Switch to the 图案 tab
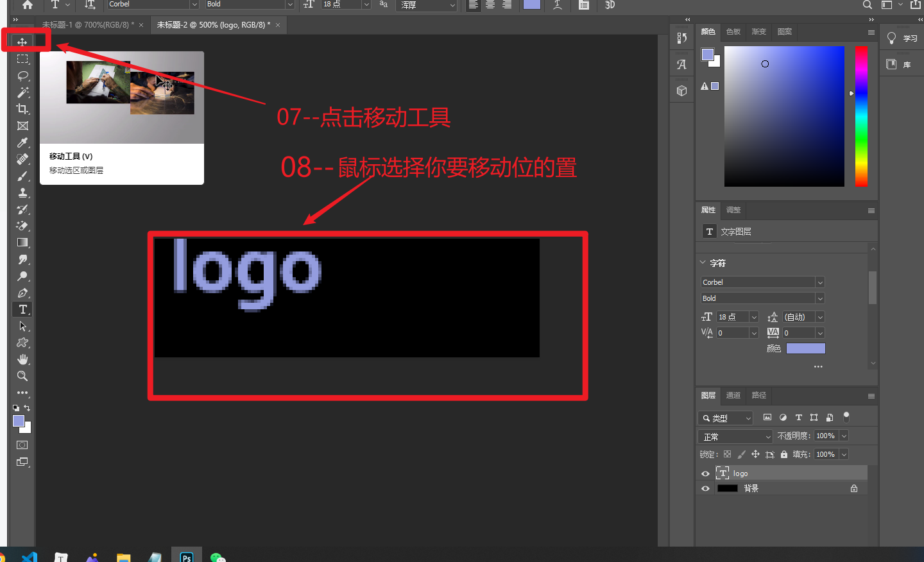 click(785, 31)
